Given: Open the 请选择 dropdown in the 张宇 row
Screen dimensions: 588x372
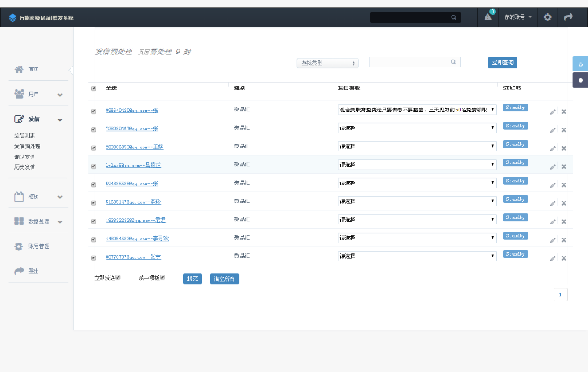Looking at the screenshot, I should coord(417,256).
